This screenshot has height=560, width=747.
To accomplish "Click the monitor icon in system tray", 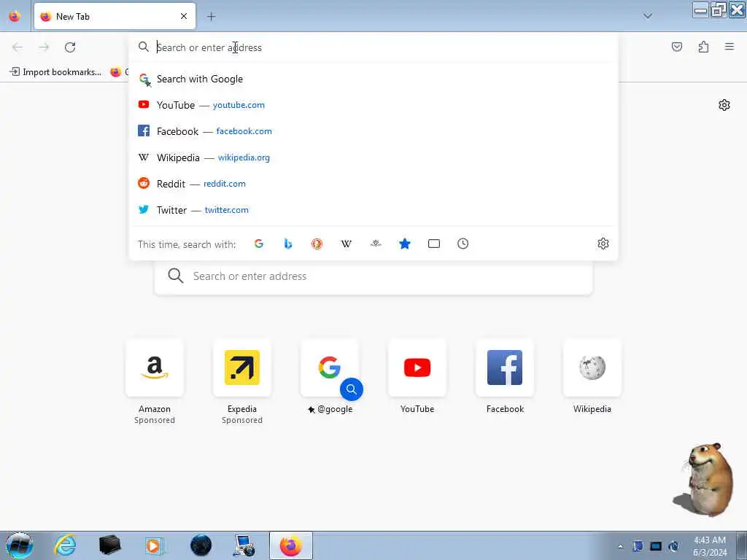I will pyautogui.click(x=656, y=546).
